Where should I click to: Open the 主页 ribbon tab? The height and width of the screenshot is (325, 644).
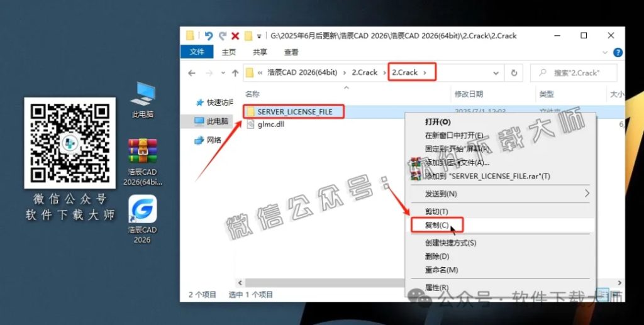[x=229, y=52]
